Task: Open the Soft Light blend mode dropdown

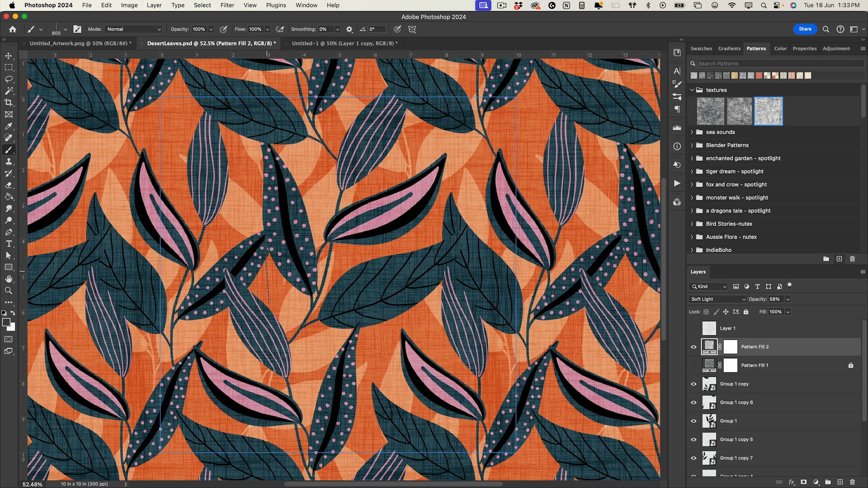Action: (717, 299)
